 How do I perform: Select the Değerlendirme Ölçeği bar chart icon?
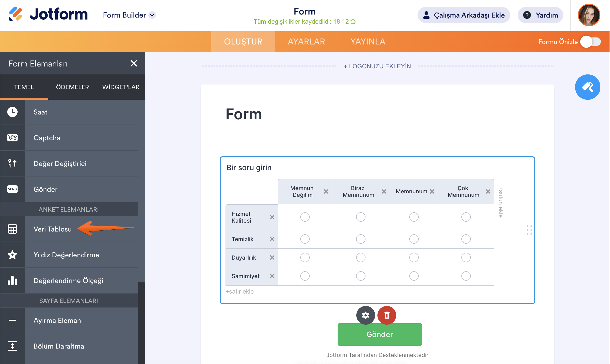point(12,280)
